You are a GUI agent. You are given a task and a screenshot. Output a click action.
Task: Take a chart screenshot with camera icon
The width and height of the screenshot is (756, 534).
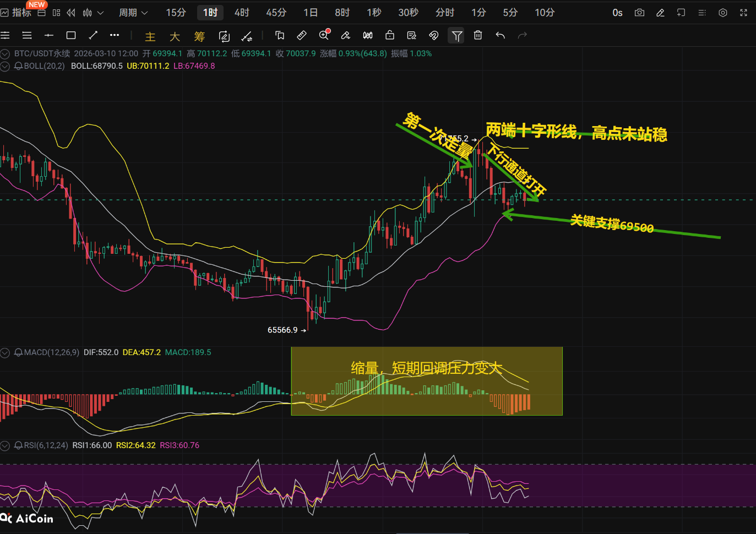pos(639,13)
